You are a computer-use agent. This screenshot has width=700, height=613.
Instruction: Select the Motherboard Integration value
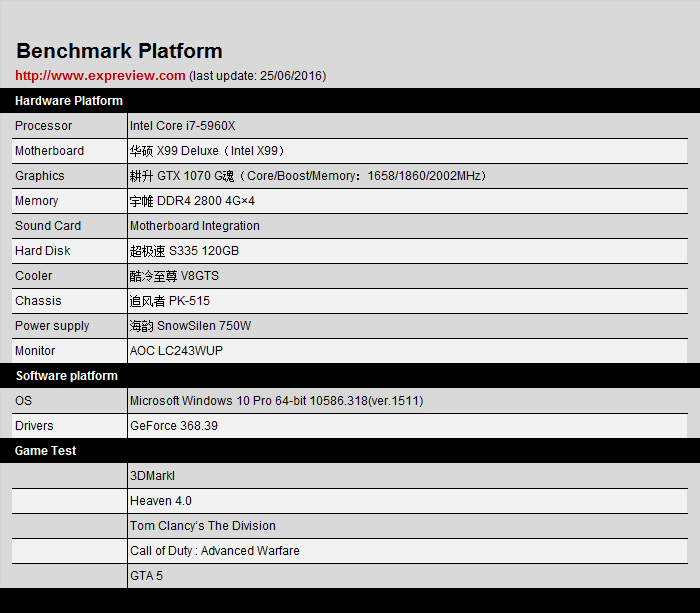tap(195, 226)
